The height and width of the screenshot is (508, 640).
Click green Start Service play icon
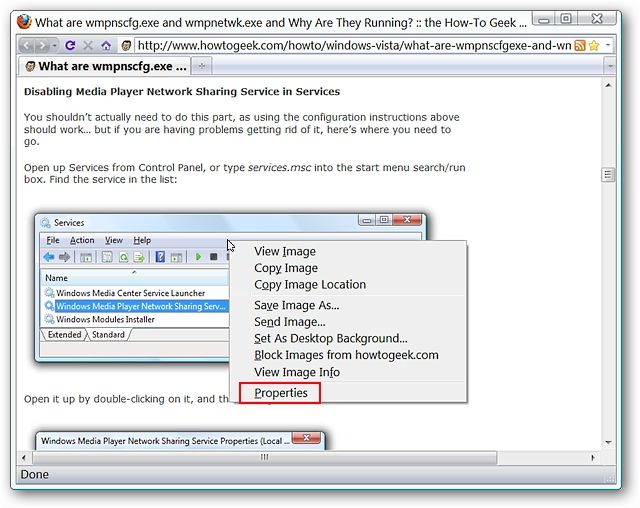[198, 257]
